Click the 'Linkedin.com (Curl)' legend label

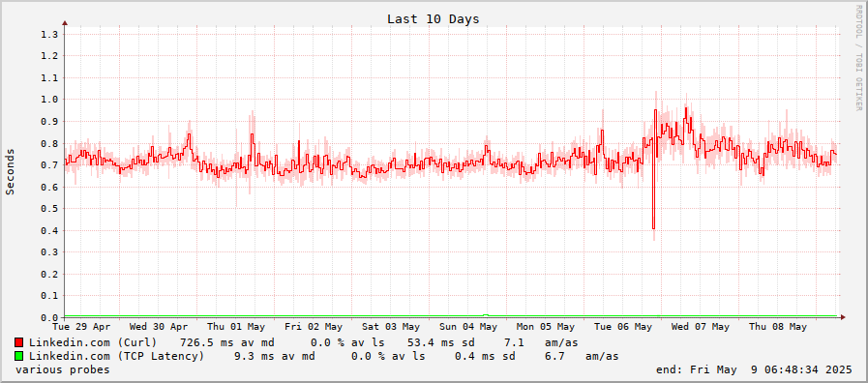pyautogui.click(x=93, y=342)
